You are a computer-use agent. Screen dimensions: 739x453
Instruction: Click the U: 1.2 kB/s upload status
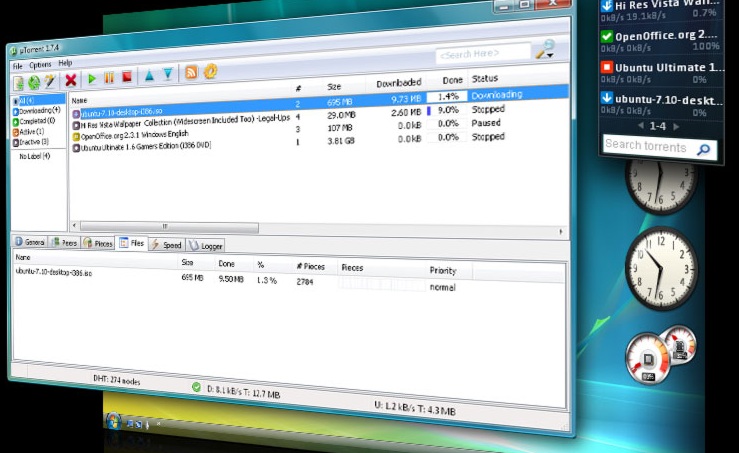point(415,408)
